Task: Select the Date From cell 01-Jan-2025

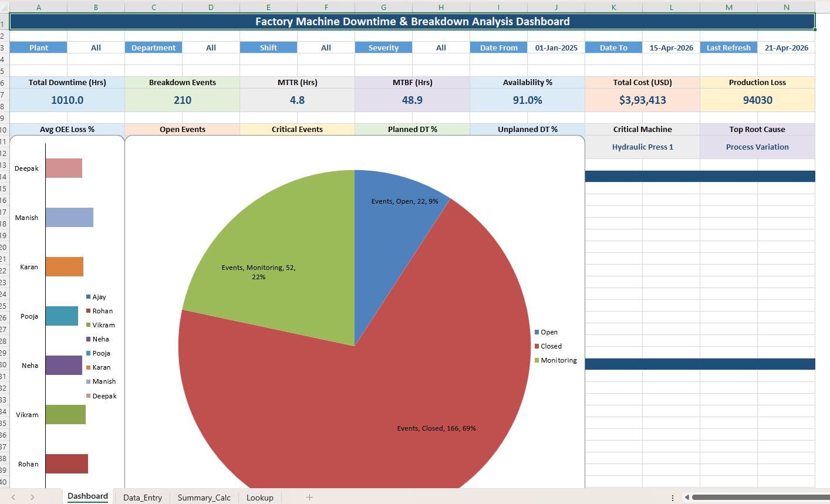Action: point(556,48)
